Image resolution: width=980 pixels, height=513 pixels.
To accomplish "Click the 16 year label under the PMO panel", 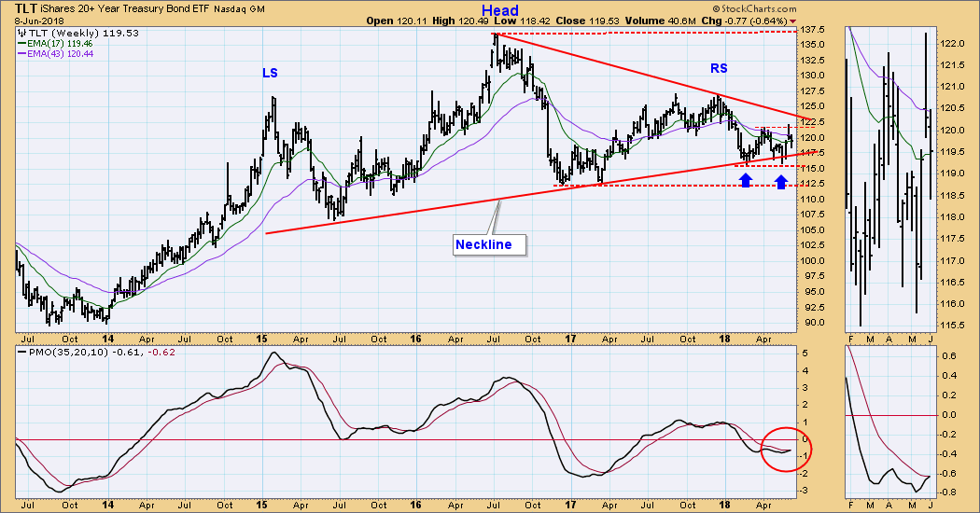I will click(415, 505).
